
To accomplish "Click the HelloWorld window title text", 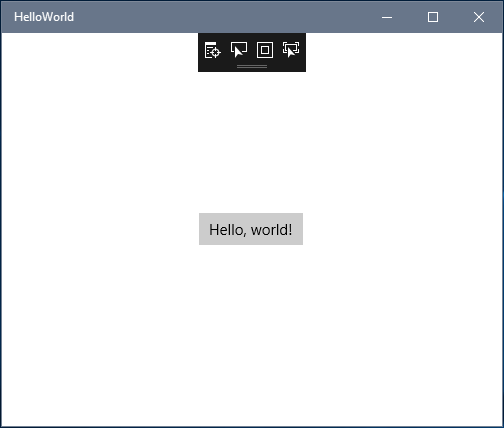I will 44,17.
